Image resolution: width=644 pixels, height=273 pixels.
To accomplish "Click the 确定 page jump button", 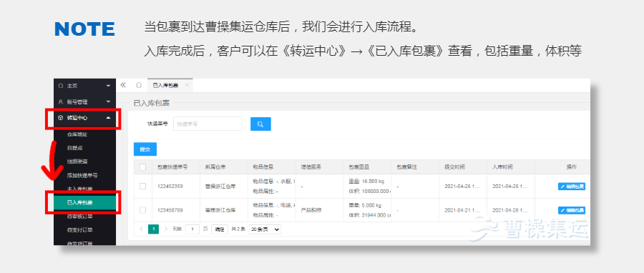I will [x=220, y=229].
